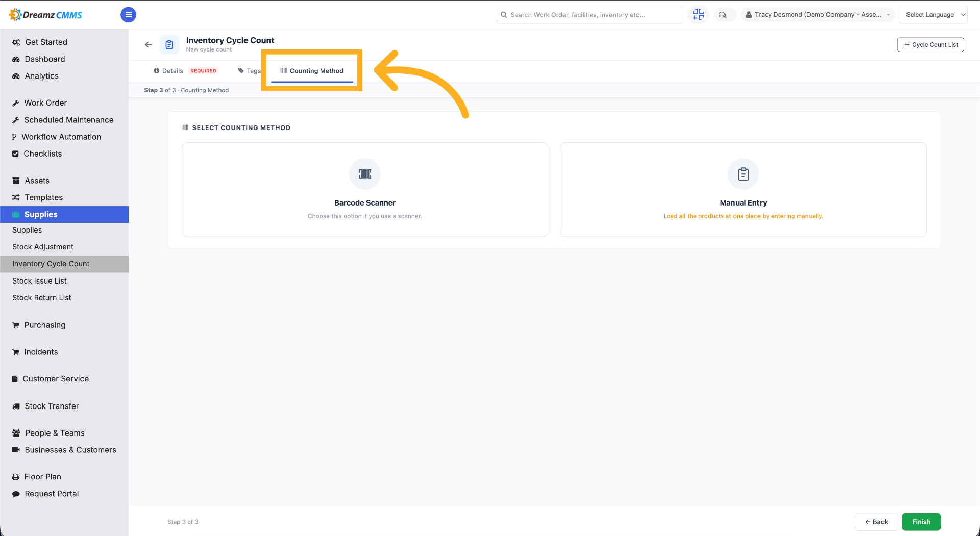Click 'New cycle count' subtitle
980x536 pixels.
[x=209, y=49]
